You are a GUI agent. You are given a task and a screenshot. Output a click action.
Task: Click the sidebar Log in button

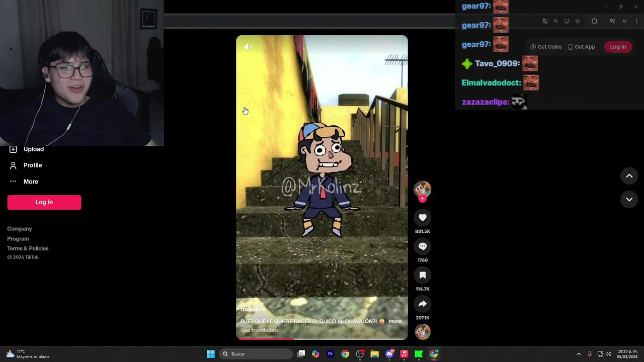[x=44, y=202]
